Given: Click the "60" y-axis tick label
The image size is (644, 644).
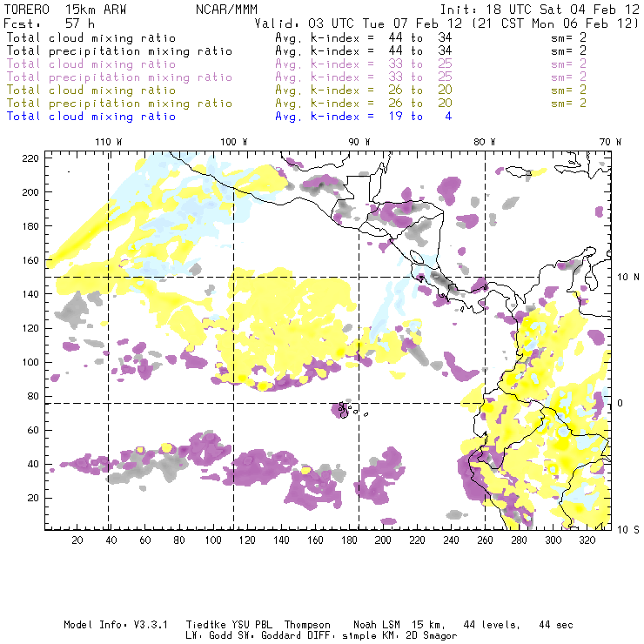Looking at the screenshot, I should coord(33,430).
